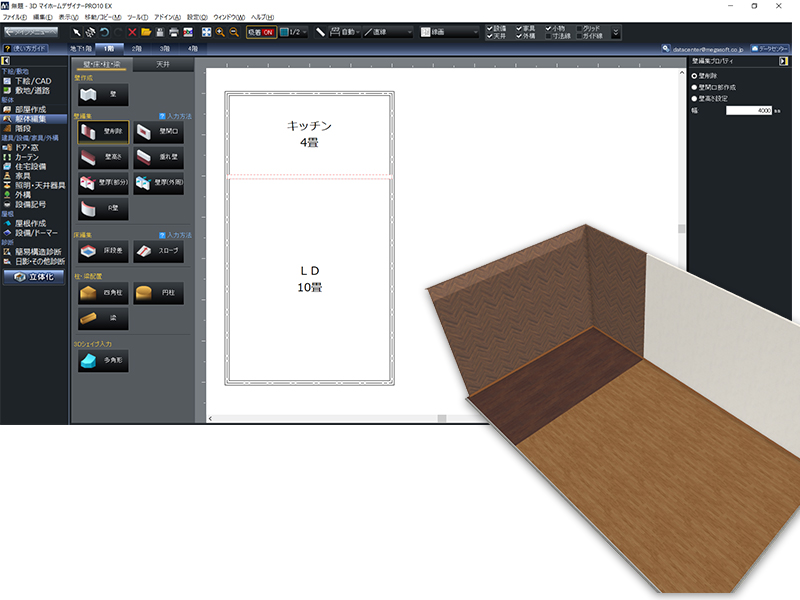800x600 pixels.
Task: Select the 多角形 polygon shape tool
Action: pos(103,361)
